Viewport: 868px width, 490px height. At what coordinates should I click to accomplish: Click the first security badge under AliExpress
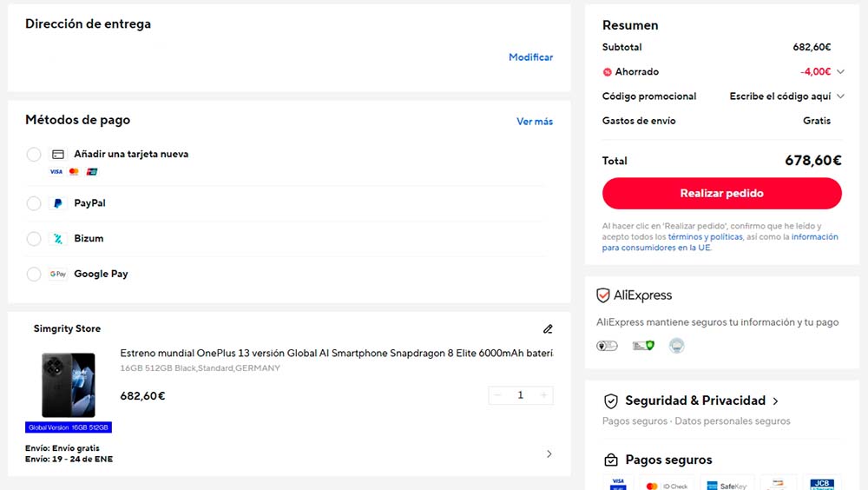[x=607, y=346]
